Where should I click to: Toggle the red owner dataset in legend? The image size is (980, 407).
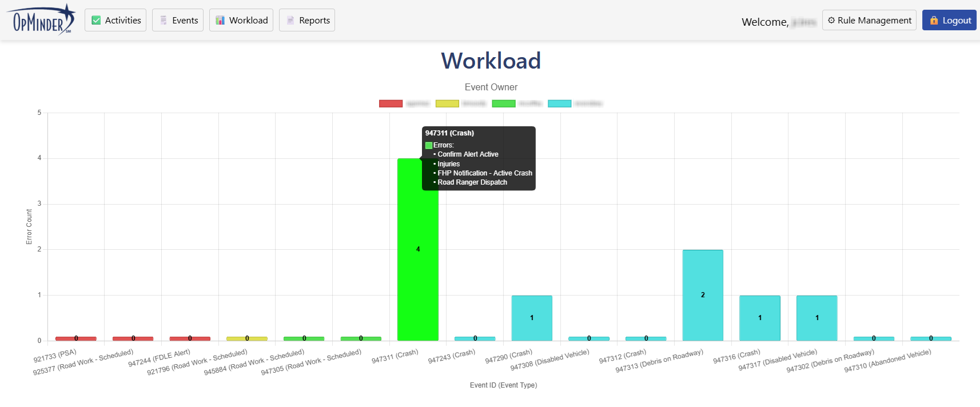click(x=391, y=103)
